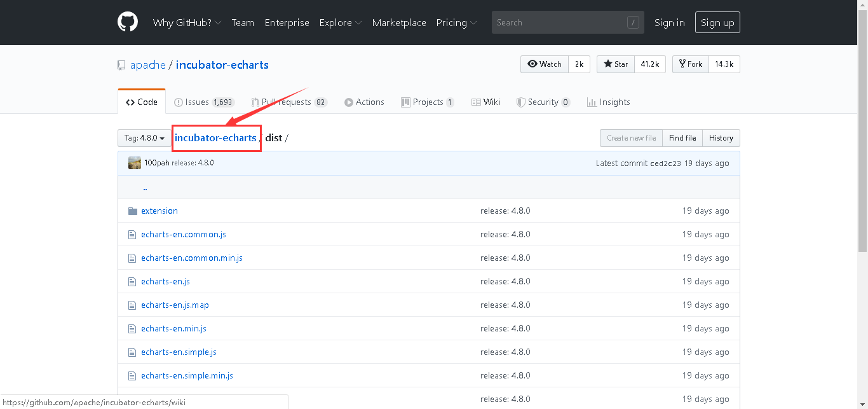The image size is (868, 409).
Task: Click the Create new file button
Action: [631, 138]
